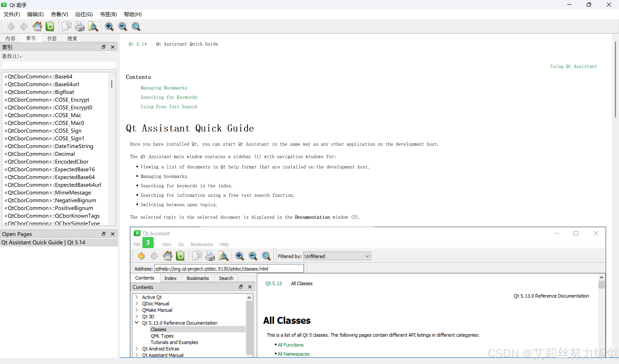Switch to the 搜索 tab
The width and height of the screenshot is (619, 364).
[72, 38]
